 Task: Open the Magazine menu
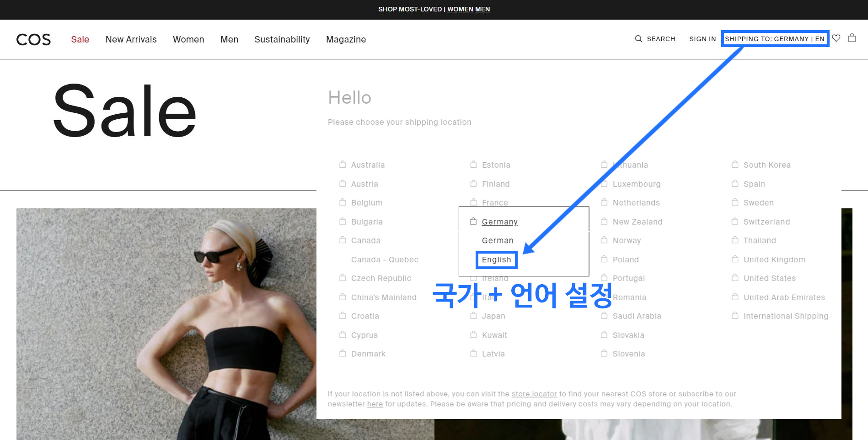point(346,39)
